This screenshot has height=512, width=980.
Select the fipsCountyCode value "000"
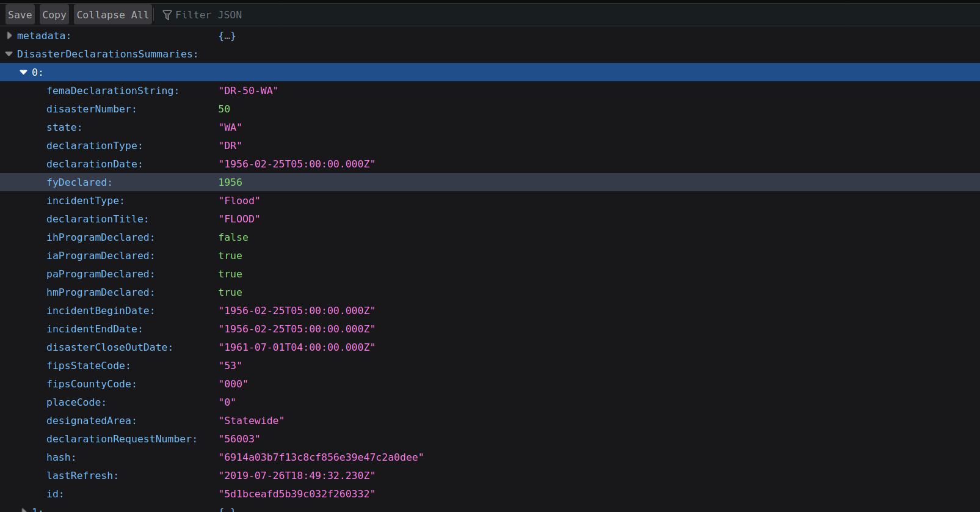(233, 384)
